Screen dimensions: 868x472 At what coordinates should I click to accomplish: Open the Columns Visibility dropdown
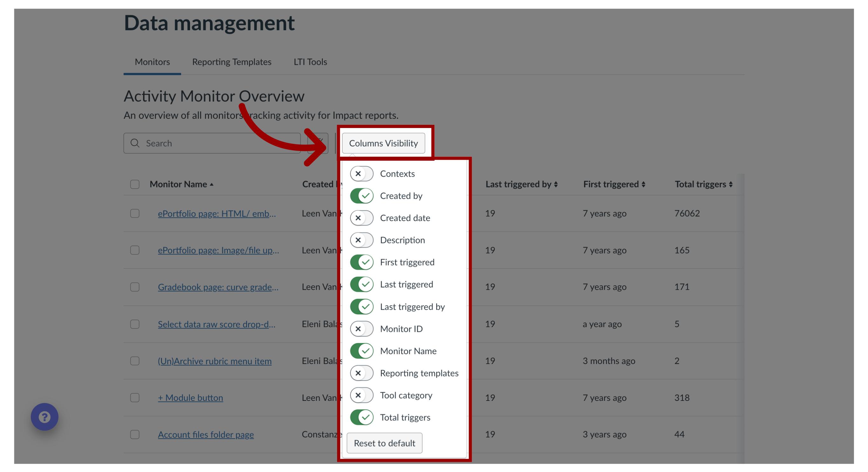[x=383, y=143]
